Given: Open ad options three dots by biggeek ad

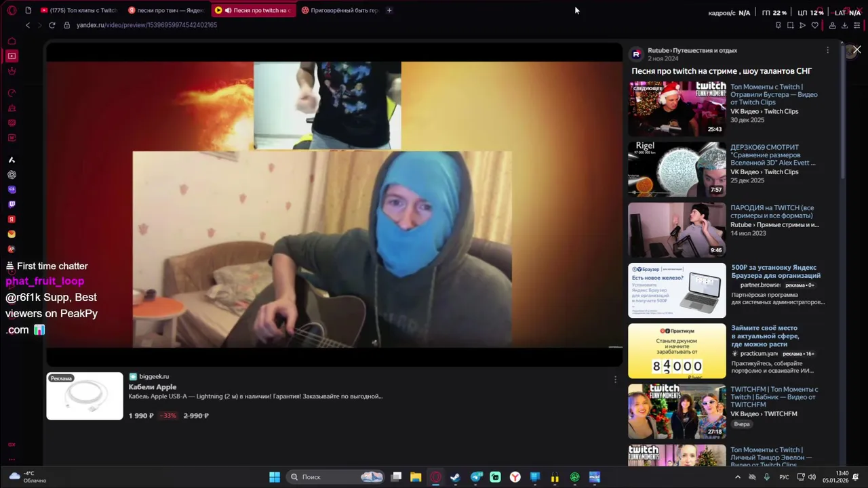Looking at the screenshot, I should 615,380.
